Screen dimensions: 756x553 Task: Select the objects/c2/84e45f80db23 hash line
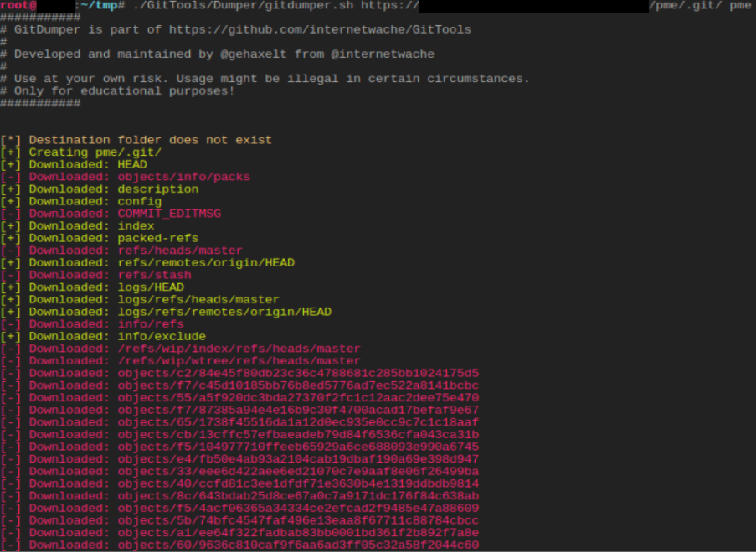coord(298,373)
